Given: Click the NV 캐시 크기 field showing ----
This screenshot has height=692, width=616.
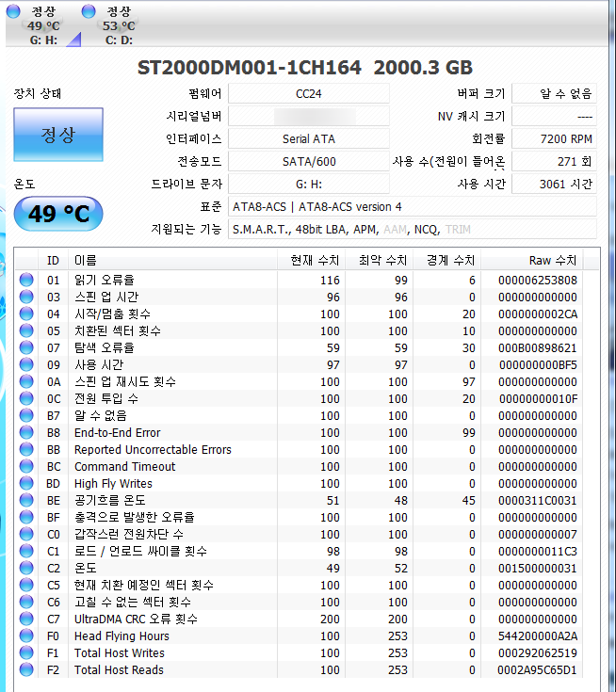Looking at the screenshot, I should click(x=554, y=117).
